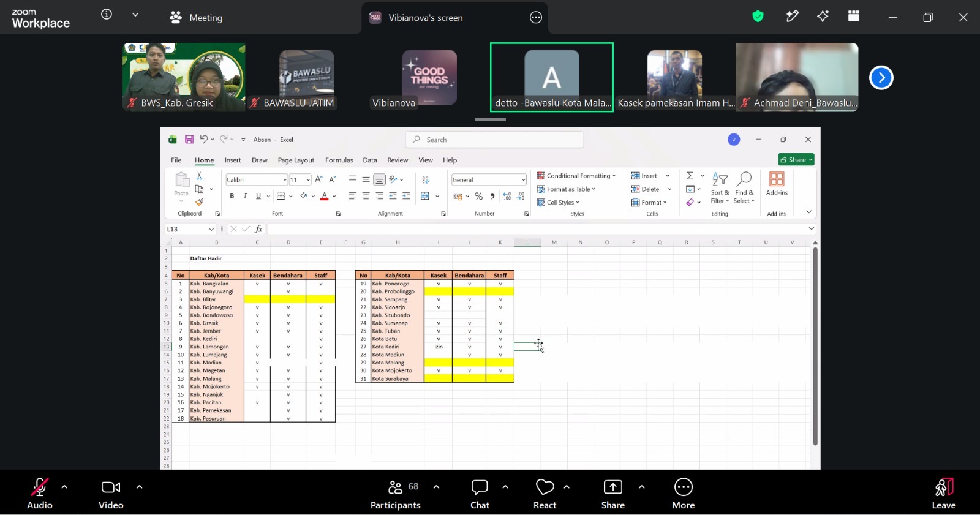980x515 pixels.
Task: Open Participants panel showing 68
Action: tap(396, 494)
